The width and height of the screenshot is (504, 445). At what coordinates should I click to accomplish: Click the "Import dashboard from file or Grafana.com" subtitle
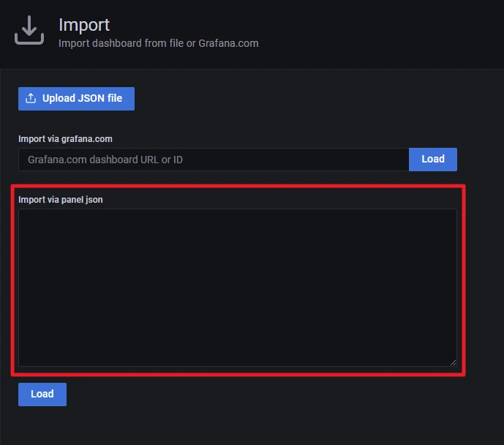158,43
